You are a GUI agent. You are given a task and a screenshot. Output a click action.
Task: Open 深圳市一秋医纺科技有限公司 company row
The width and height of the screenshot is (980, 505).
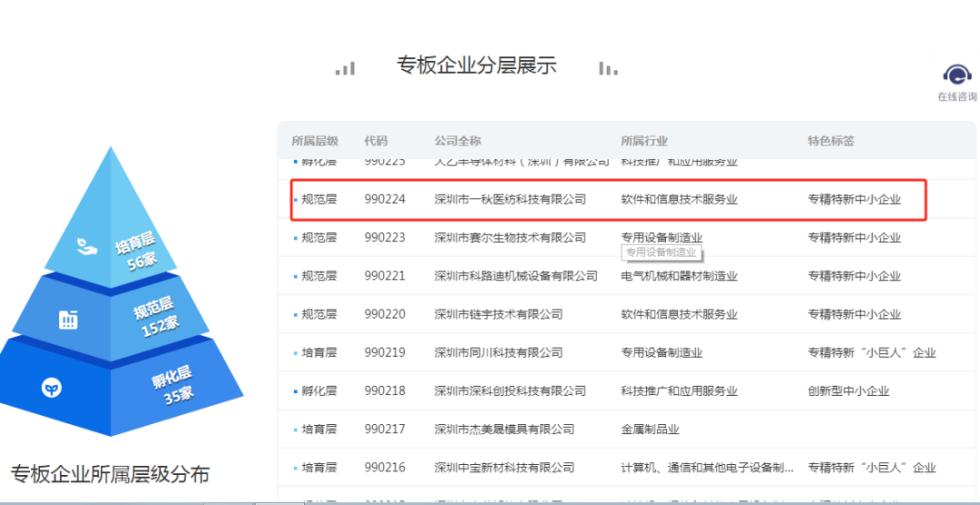click(x=510, y=199)
